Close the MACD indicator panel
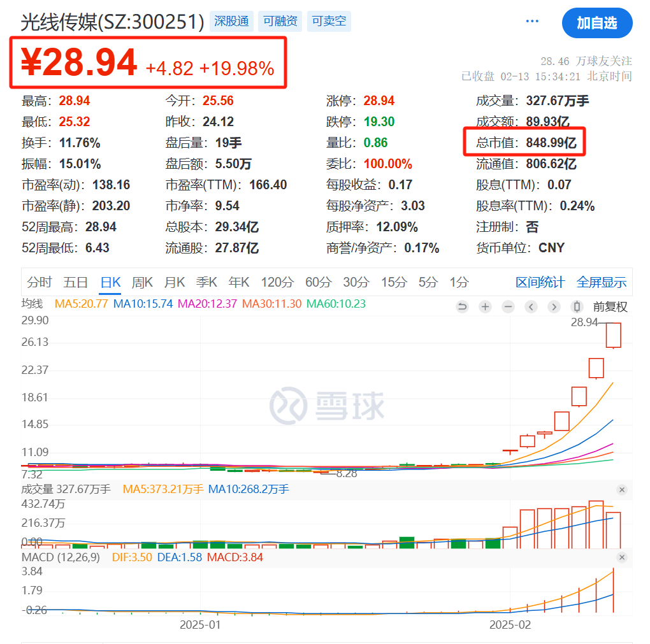Screen dimensions: 650x644 point(622,557)
